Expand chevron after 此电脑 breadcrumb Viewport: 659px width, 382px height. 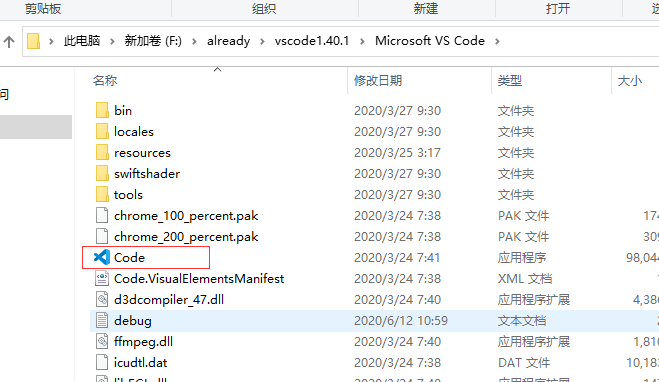tap(112, 41)
